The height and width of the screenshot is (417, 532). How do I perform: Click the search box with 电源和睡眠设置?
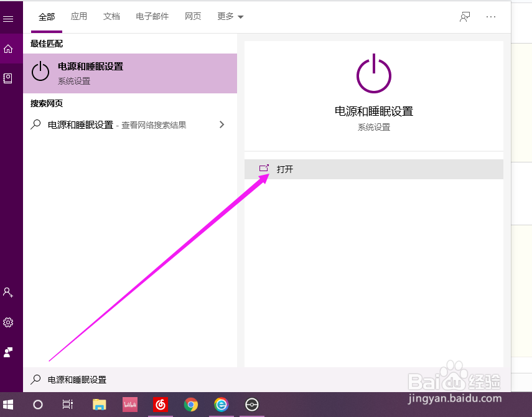(x=267, y=379)
